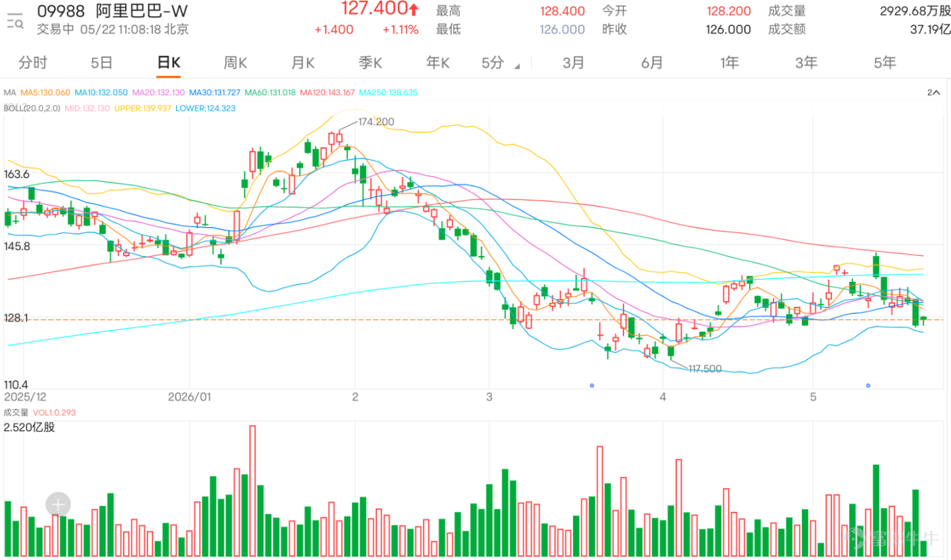Switch to the 5日 tab

tap(102, 62)
